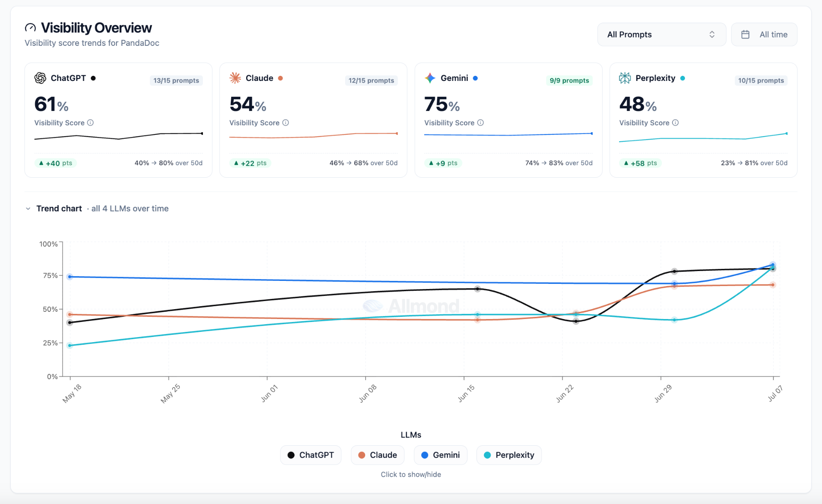This screenshot has width=822, height=504.
Task: Click the black dot next to ChatGPT title
Action: click(93, 78)
